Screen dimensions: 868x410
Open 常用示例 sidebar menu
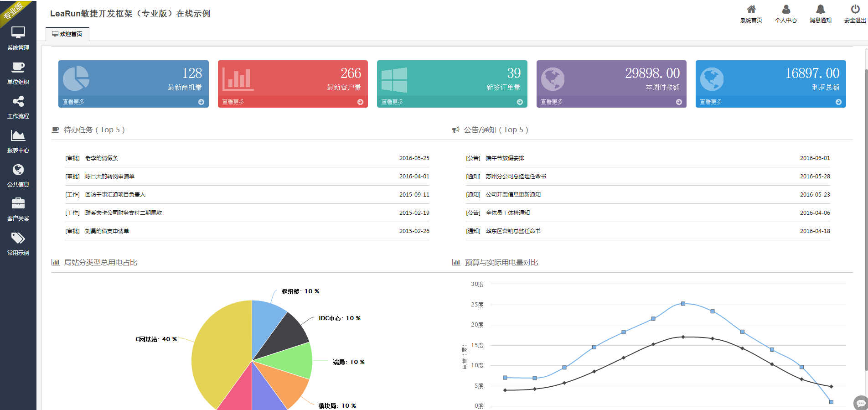pos(18,244)
